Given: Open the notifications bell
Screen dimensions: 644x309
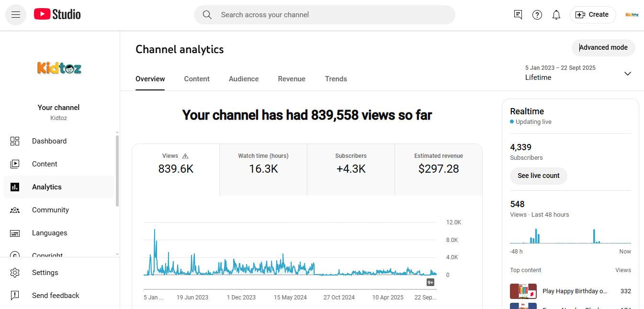Looking at the screenshot, I should 556,15.
